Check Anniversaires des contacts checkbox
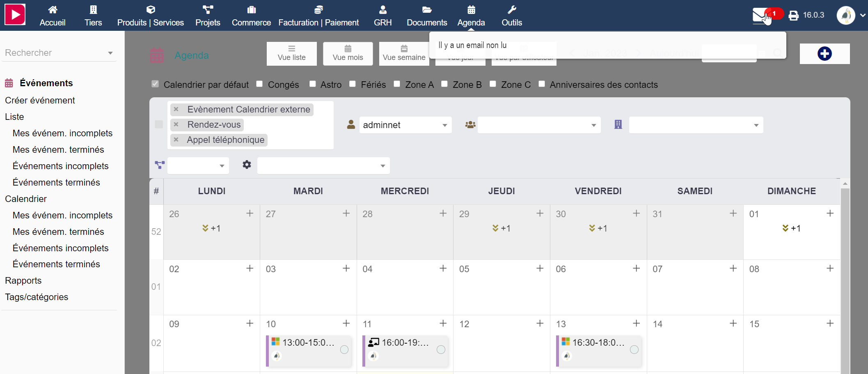Screen dimensions: 868x374 542,84
